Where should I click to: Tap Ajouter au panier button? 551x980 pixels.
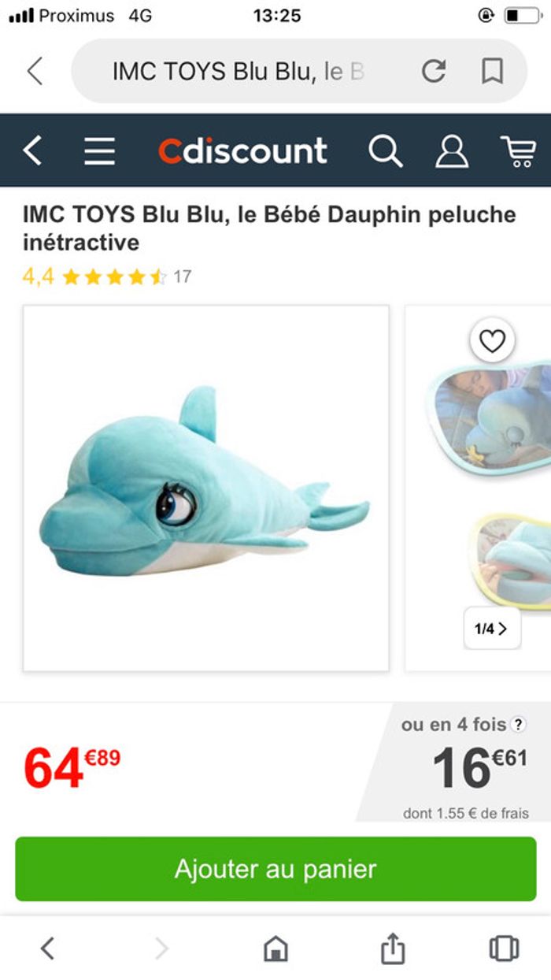[x=275, y=869]
